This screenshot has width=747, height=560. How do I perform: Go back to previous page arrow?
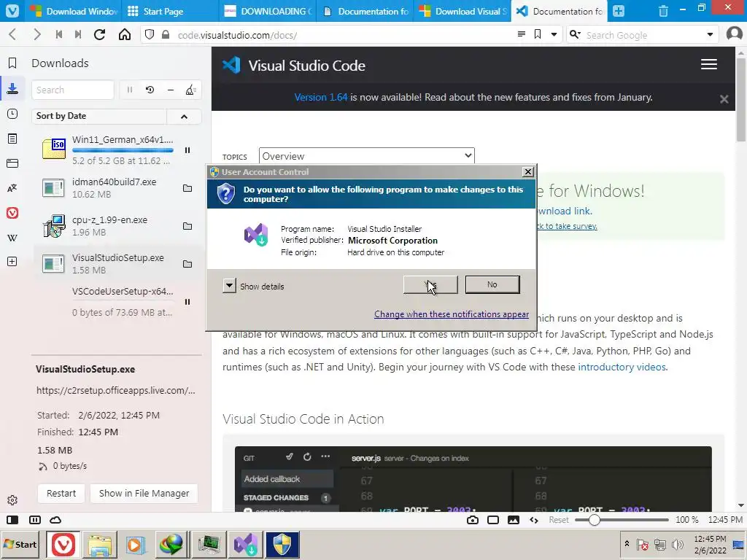pyautogui.click(x=13, y=34)
